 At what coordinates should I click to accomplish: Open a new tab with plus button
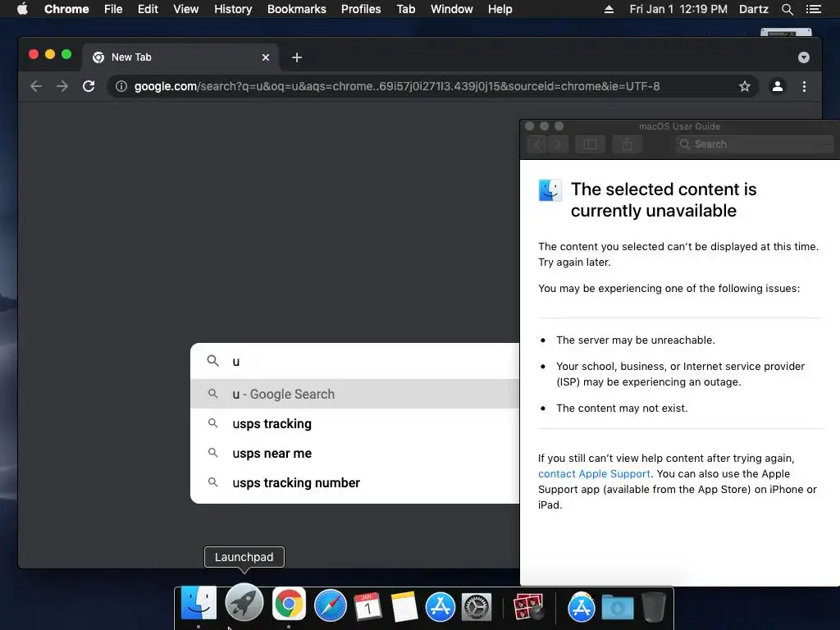click(297, 57)
